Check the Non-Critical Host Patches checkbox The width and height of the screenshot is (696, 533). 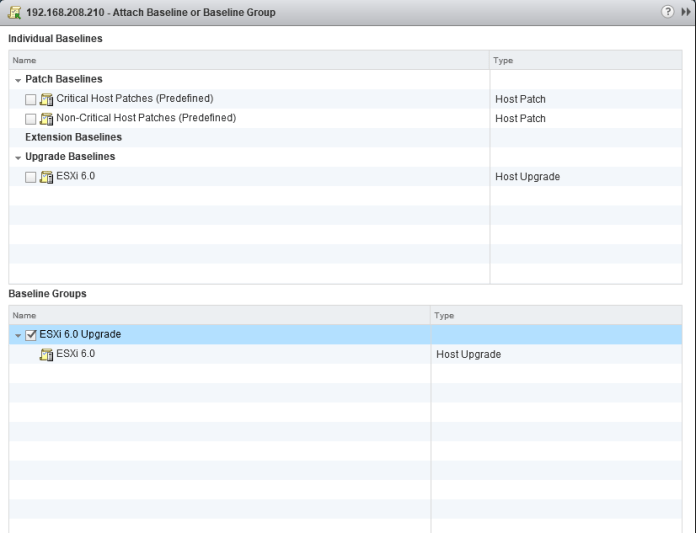coord(30,118)
